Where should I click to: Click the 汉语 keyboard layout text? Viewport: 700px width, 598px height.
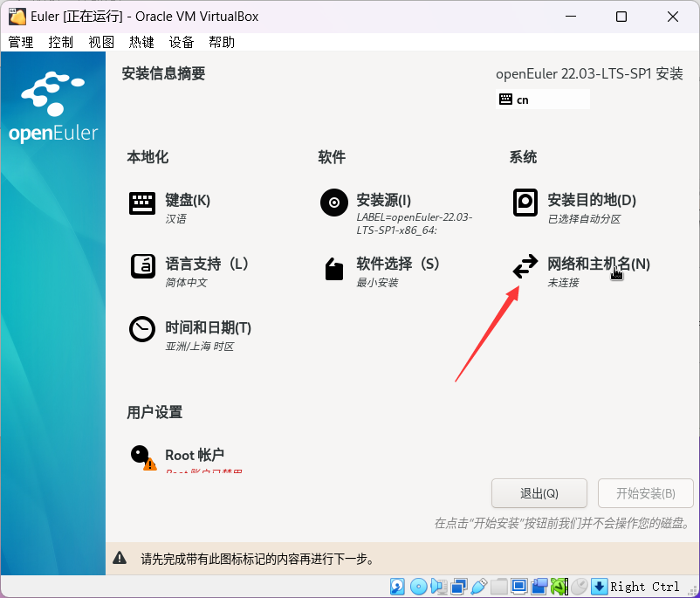tap(176, 219)
